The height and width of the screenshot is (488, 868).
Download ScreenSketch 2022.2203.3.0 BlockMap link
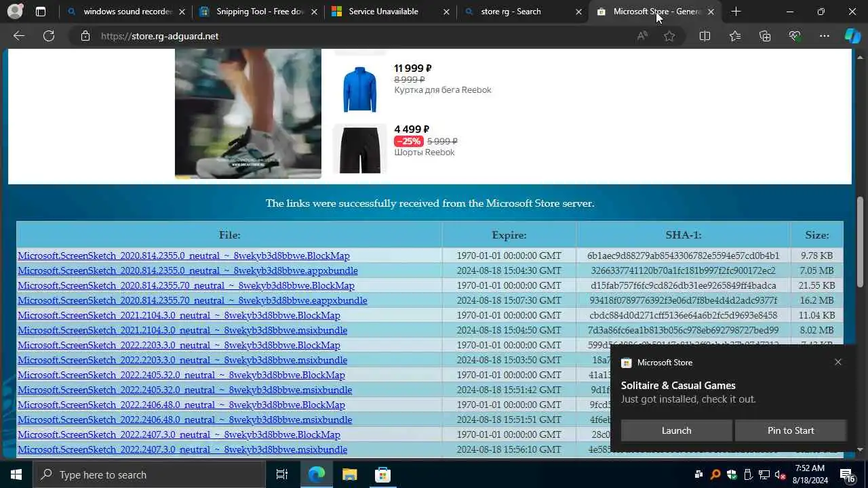click(179, 345)
